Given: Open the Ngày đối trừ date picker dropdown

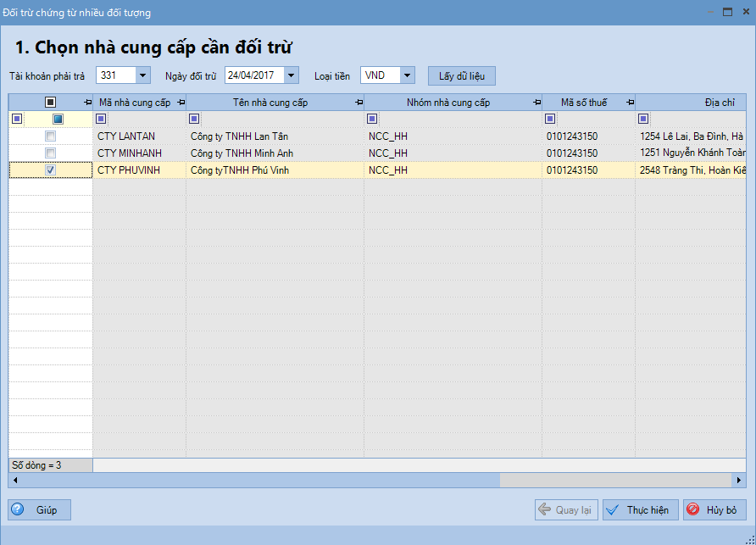Looking at the screenshot, I should [292, 75].
